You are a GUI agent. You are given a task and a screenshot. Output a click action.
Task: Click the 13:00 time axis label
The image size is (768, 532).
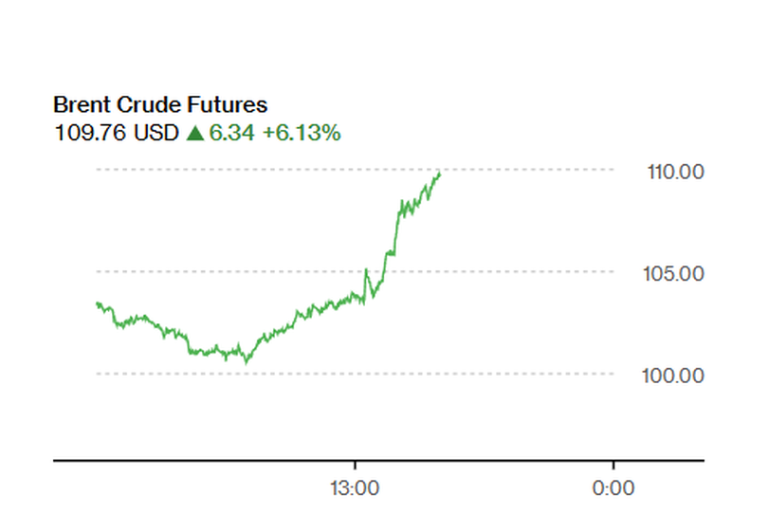click(x=355, y=489)
